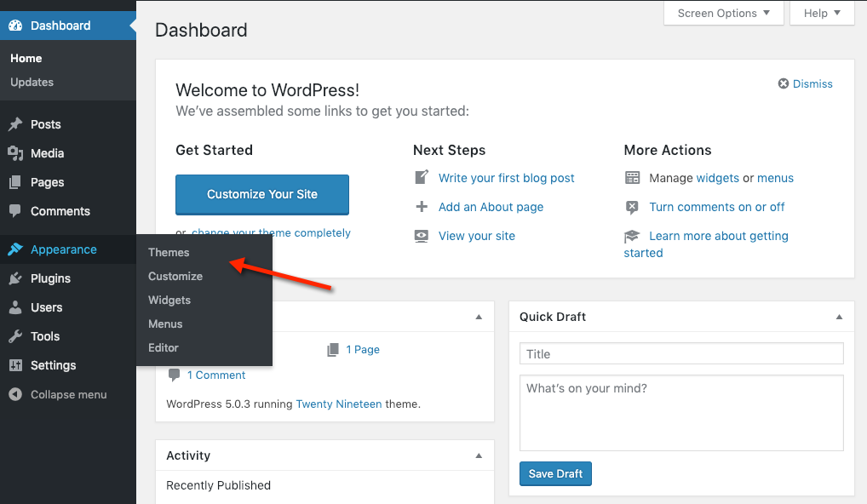
Task: Open the Screen Options dropdown
Action: coord(723,13)
